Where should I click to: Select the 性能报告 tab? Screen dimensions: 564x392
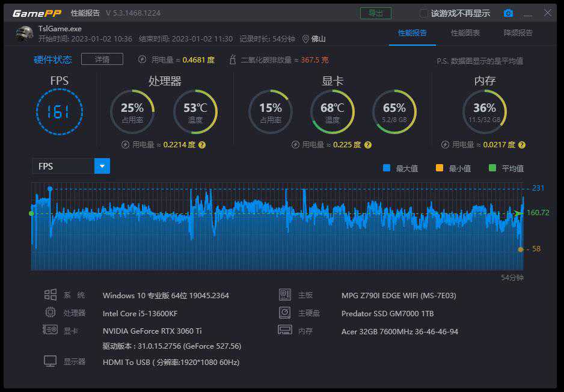[412, 33]
